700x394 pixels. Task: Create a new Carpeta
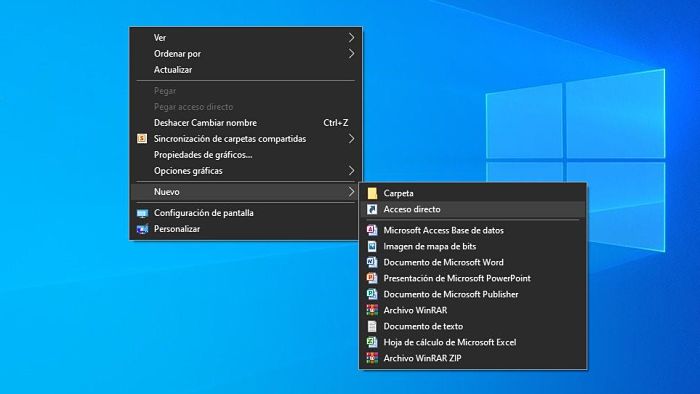pyautogui.click(x=473, y=193)
